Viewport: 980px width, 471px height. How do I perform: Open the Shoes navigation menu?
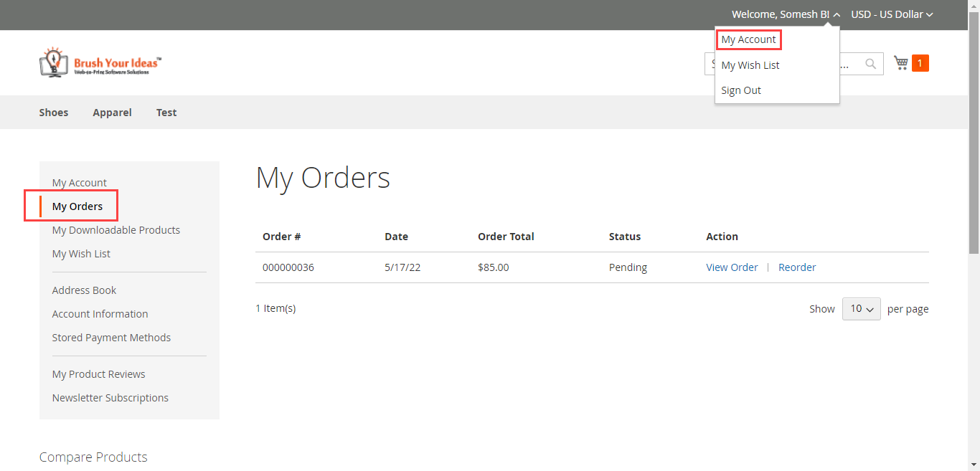(x=53, y=112)
